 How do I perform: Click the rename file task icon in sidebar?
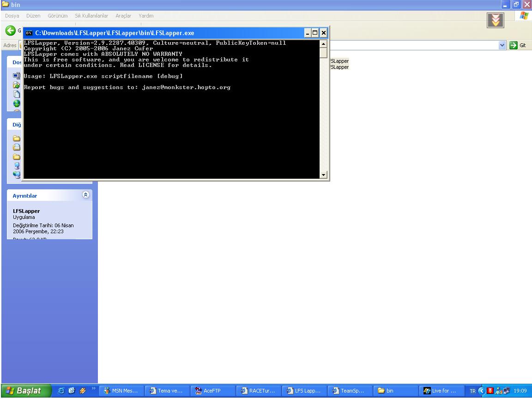17,75
